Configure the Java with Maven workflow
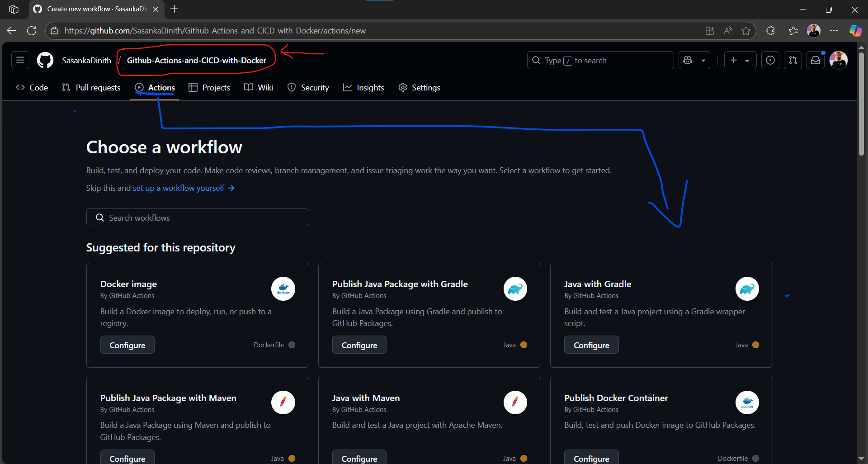868x464 pixels. [359, 457]
